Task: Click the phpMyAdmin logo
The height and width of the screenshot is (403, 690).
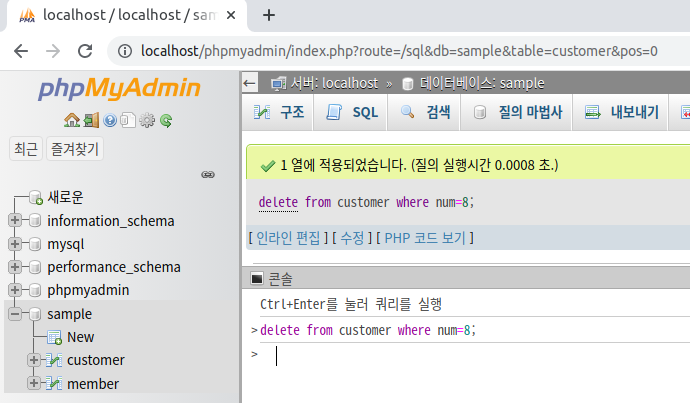Action: 119,88
